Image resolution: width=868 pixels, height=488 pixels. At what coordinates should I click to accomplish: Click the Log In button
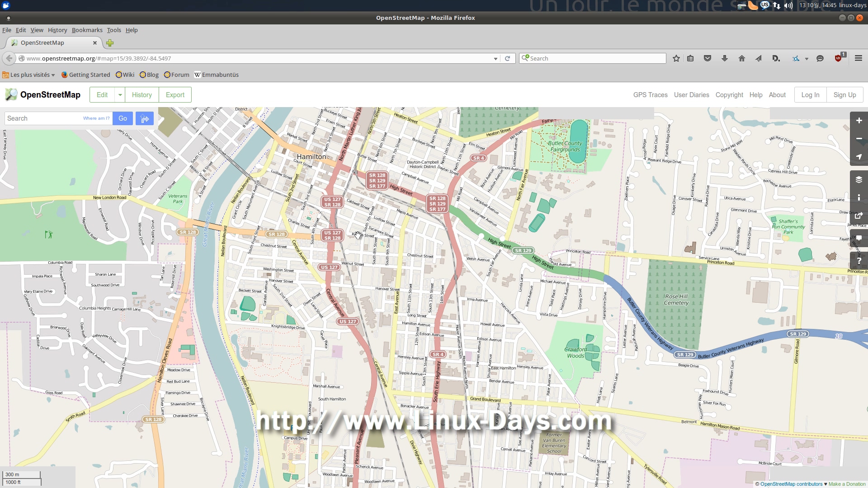[810, 95]
